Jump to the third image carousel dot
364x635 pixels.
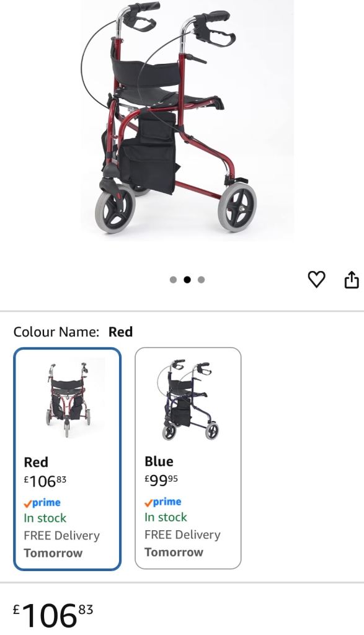point(202,280)
